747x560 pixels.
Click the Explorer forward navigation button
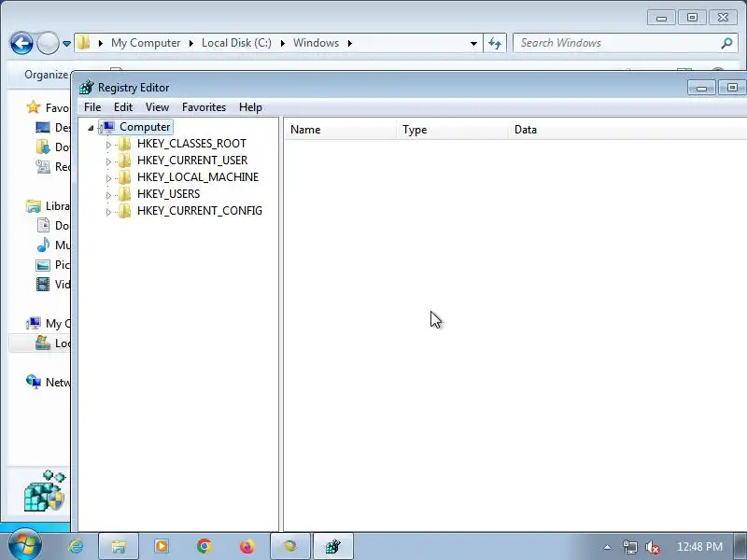click(48, 43)
